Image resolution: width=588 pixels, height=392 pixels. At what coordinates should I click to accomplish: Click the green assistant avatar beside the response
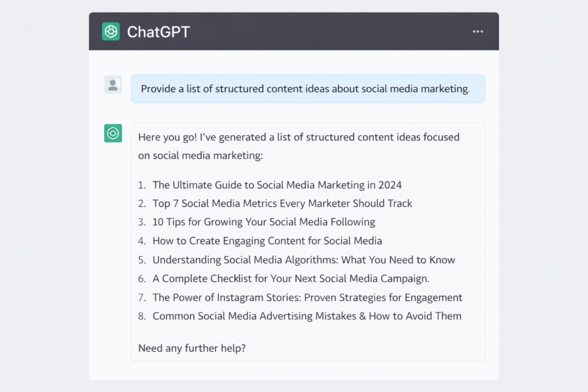click(113, 133)
